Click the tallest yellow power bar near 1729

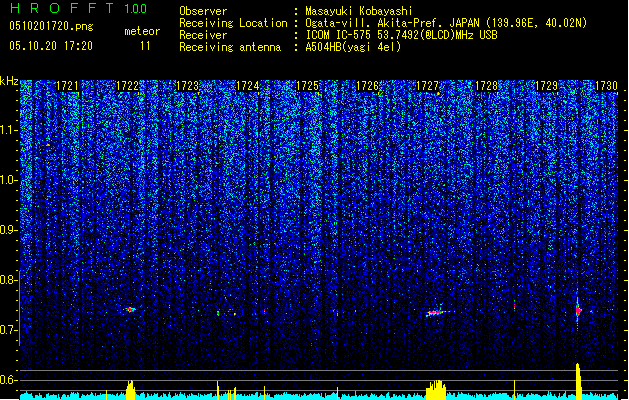(578, 381)
